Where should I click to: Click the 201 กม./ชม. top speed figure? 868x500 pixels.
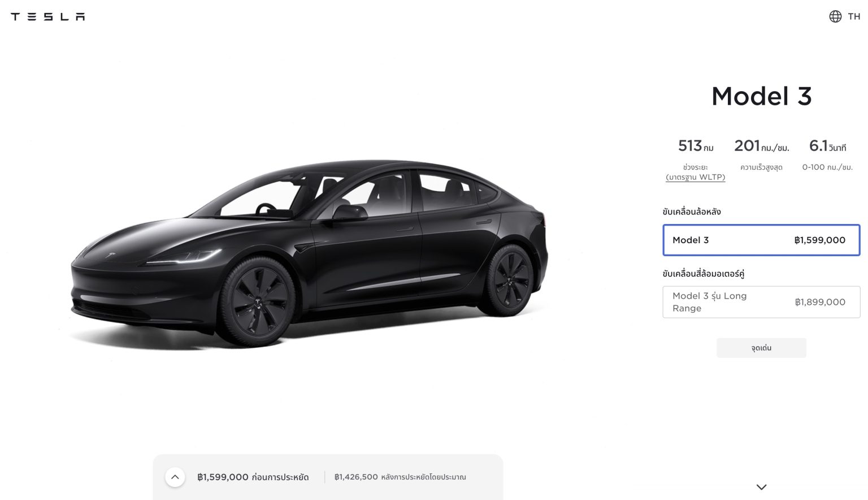[x=761, y=146]
